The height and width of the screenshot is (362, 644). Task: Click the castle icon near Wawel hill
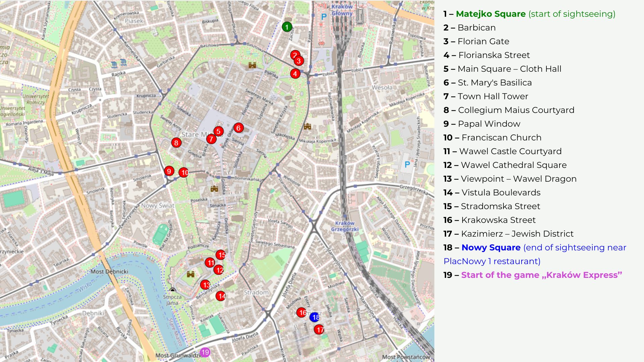191,274
